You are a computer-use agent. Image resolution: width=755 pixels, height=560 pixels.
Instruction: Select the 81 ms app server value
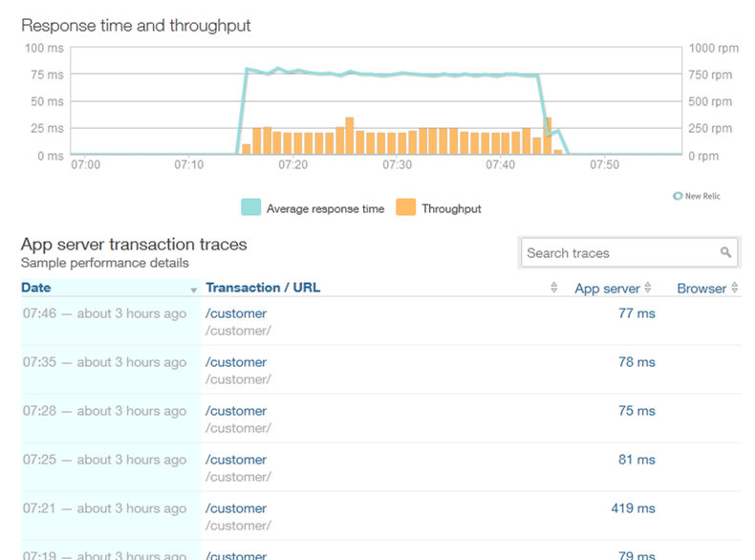tap(636, 460)
